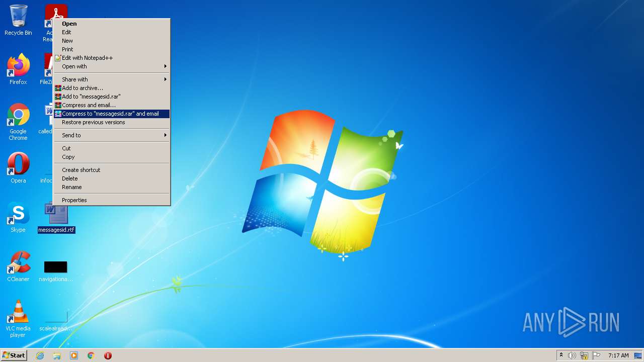The height and width of the screenshot is (362, 644).
Task: Select the Skype desktop shortcut
Action: 18,217
